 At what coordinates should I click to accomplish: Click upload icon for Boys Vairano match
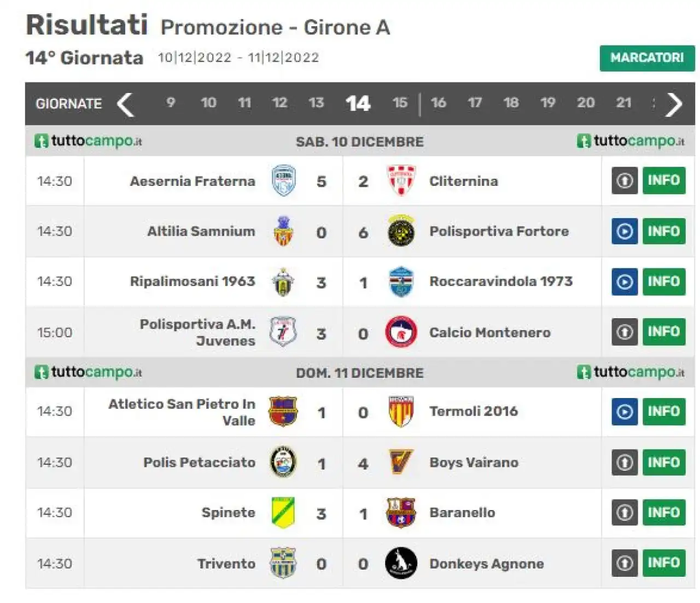coord(625,463)
